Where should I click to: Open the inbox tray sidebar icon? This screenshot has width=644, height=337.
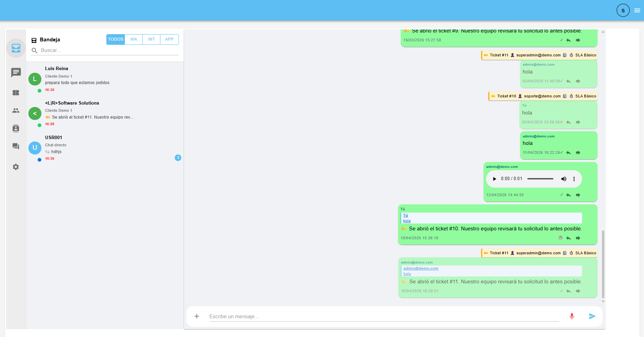[x=16, y=48]
